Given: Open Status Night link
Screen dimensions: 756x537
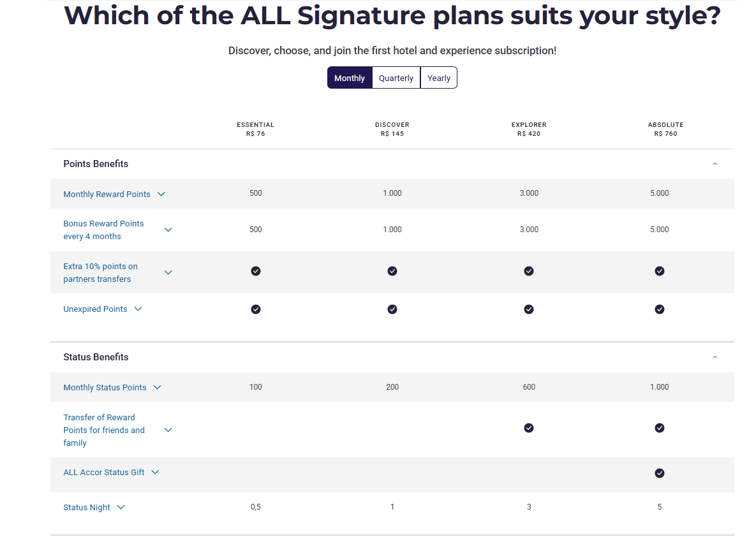Looking at the screenshot, I should [86, 507].
